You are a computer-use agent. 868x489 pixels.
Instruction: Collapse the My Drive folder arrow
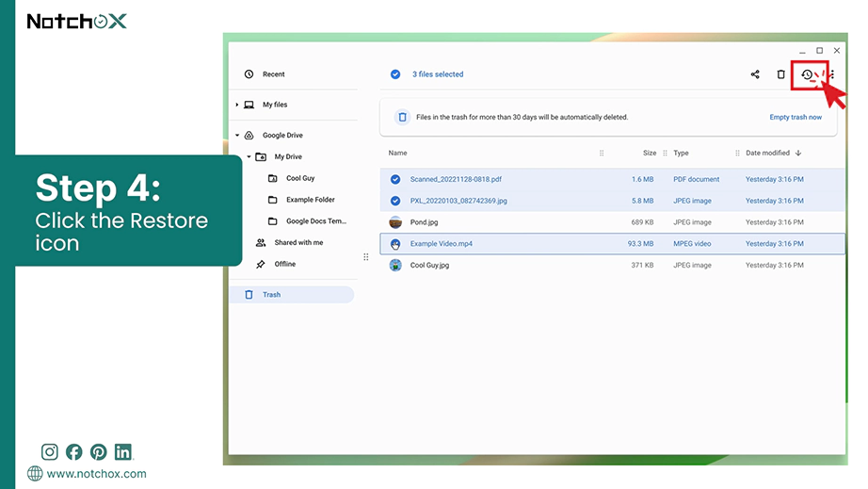(x=249, y=156)
